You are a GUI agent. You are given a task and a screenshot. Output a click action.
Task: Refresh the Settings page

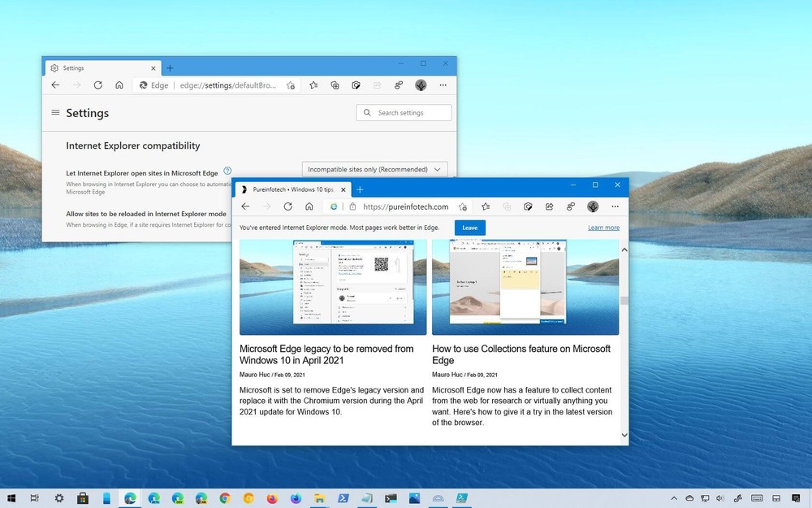click(x=98, y=85)
